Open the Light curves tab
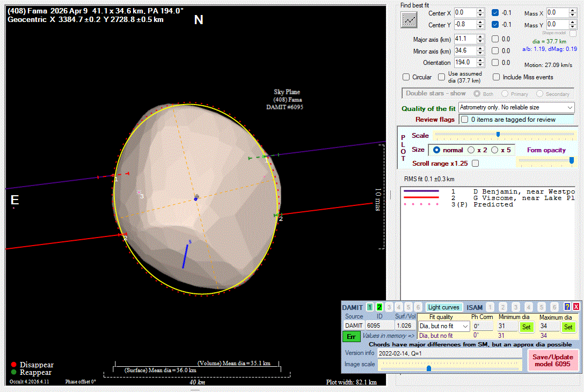The height and width of the screenshot is (392, 584). [444, 307]
